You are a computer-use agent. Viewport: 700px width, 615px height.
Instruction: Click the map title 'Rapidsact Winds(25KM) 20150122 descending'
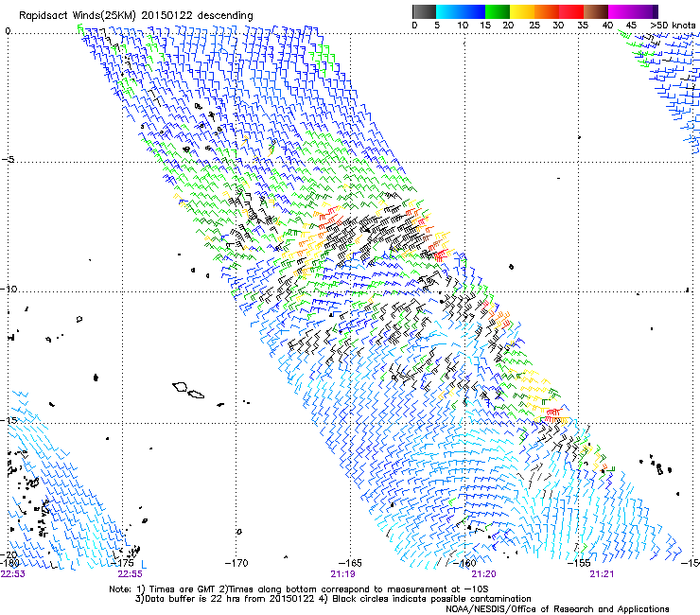click(135, 16)
